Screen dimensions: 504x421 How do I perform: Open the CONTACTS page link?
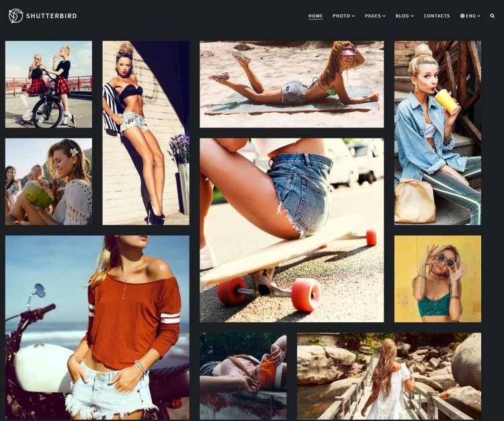pyautogui.click(x=437, y=15)
